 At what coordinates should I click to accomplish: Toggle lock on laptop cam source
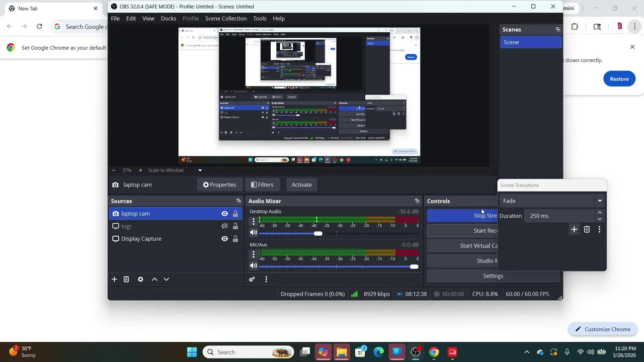pyautogui.click(x=235, y=214)
